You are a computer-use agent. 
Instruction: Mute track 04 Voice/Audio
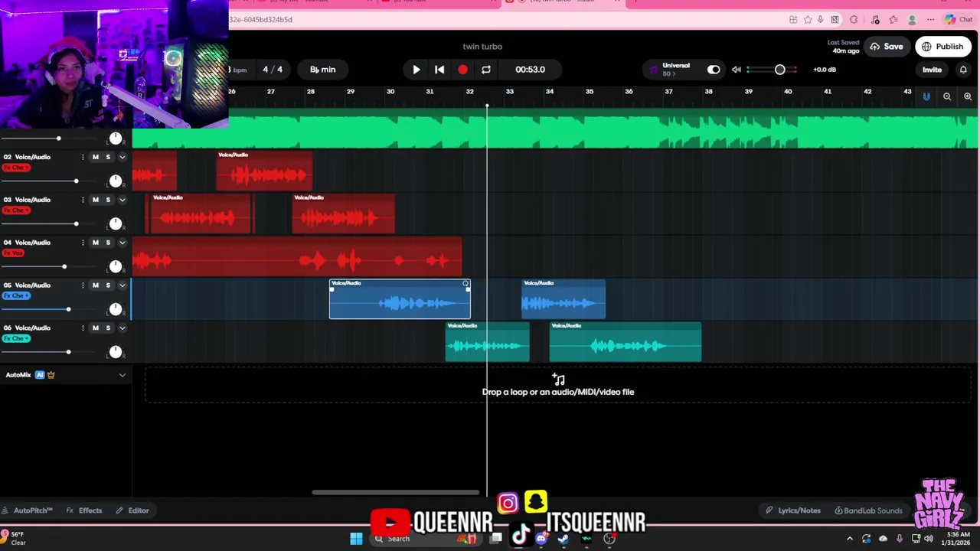coord(95,243)
